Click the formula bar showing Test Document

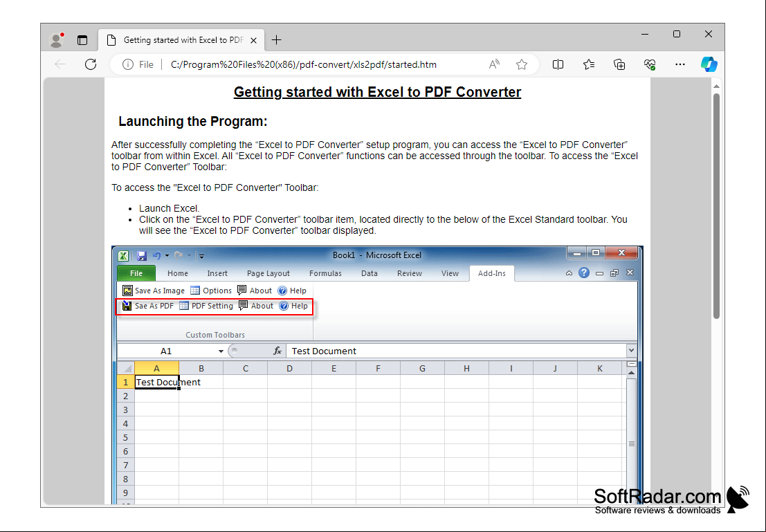(456, 351)
